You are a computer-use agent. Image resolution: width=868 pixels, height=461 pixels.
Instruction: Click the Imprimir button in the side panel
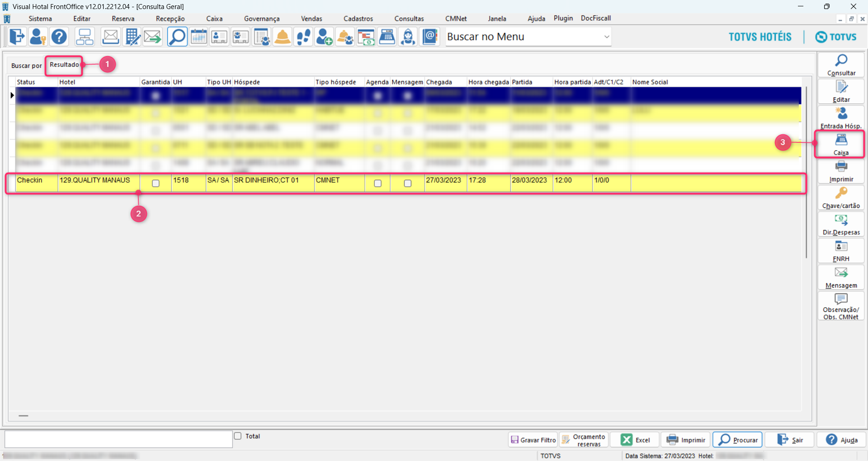tap(841, 171)
